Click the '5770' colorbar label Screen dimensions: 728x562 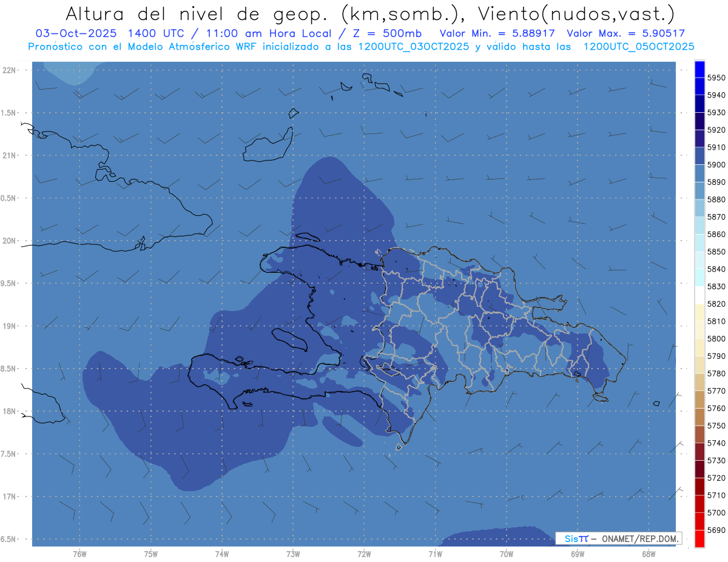[x=716, y=391]
